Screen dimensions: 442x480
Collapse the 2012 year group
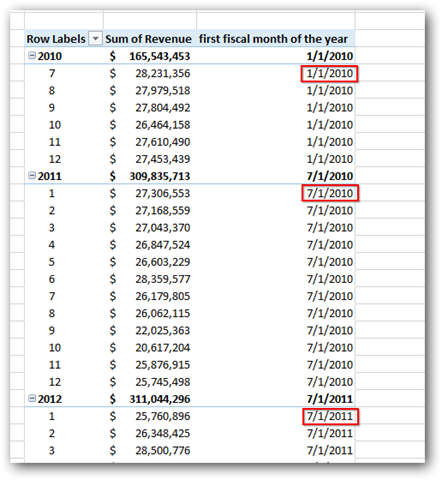pos(32,398)
